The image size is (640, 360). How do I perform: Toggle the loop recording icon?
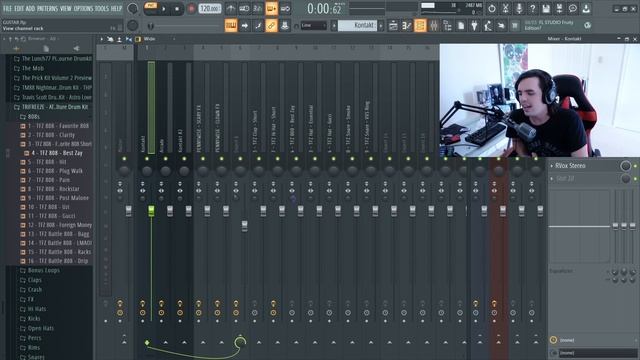[x=285, y=8]
